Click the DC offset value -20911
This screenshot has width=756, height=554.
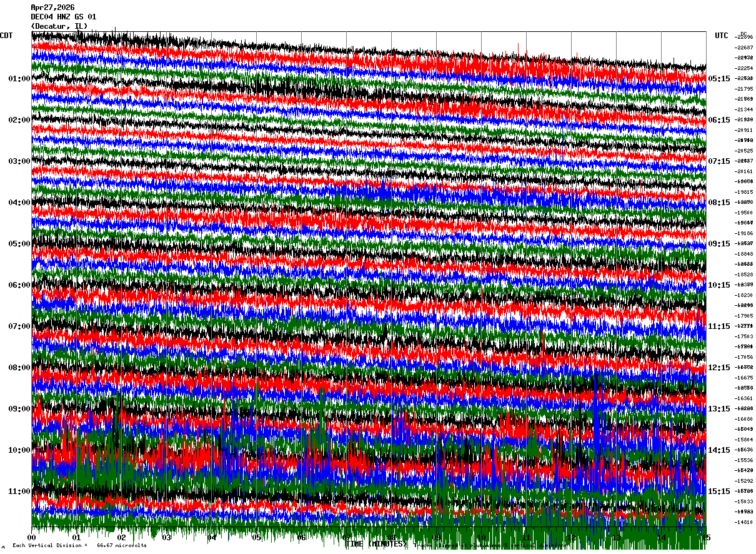[x=745, y=130]
